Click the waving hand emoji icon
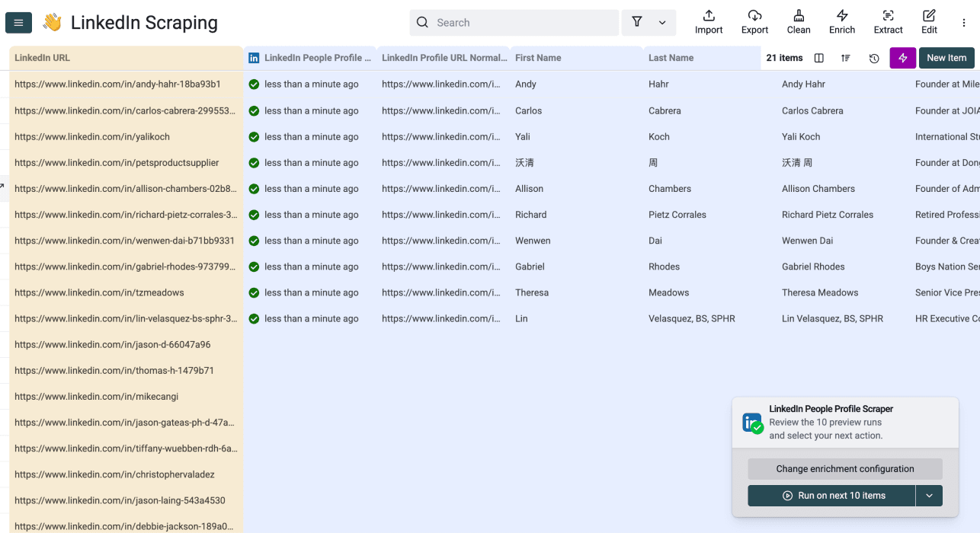980x533 pixels. point(52,23)
